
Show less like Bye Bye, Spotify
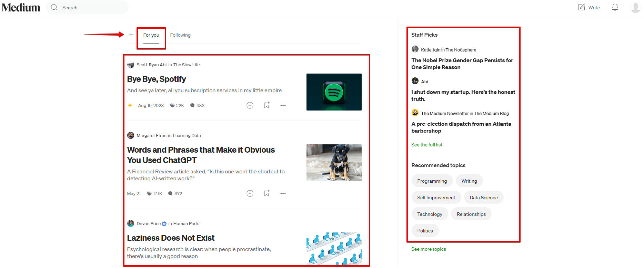(x=250, y=105)
